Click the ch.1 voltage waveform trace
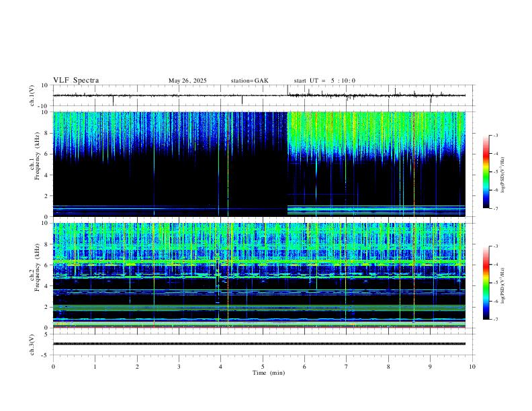Viewport: 532px width, 411px height. 259,95
